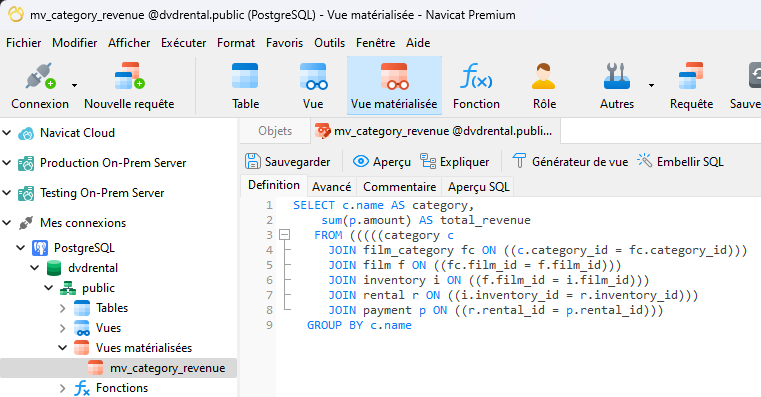Click Embellir SQL button
761x397 pixels.
pyautogui.click(x=680, y=162)
